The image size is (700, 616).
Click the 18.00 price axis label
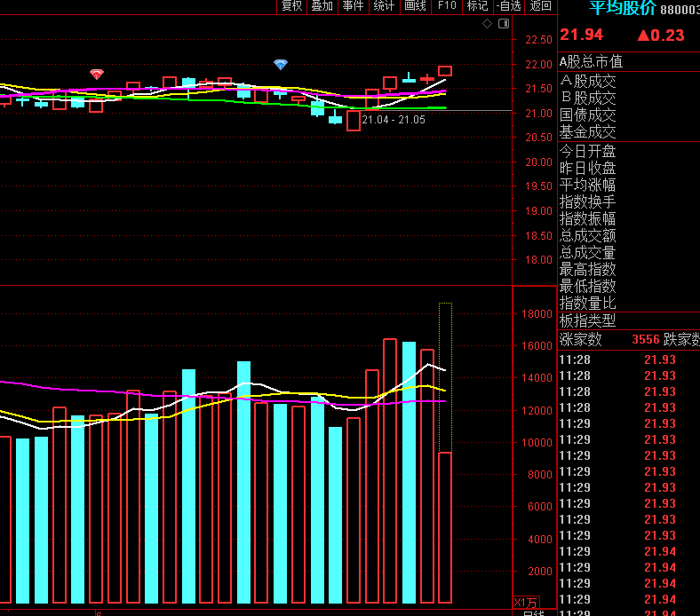(x=538, y=260)
